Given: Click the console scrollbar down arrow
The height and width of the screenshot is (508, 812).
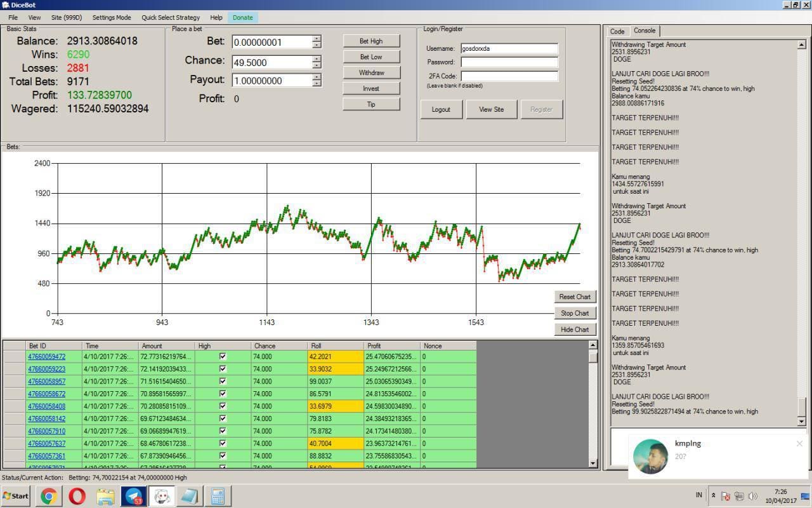Looking at the screenshot, I should 801,421.
